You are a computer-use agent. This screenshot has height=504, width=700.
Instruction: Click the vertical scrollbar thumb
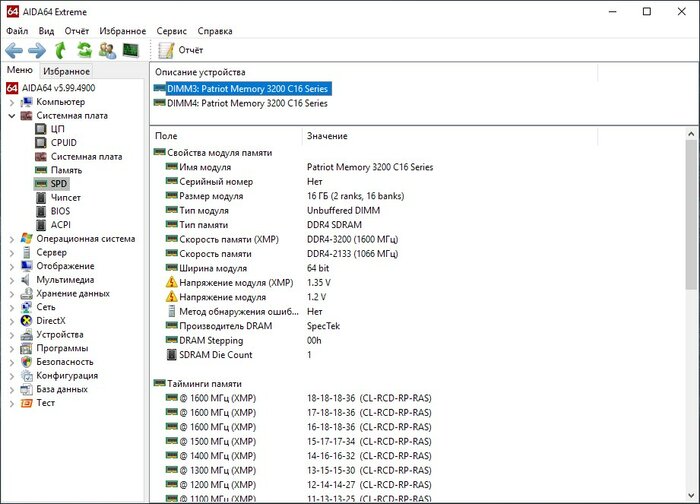tap(692, 215)
